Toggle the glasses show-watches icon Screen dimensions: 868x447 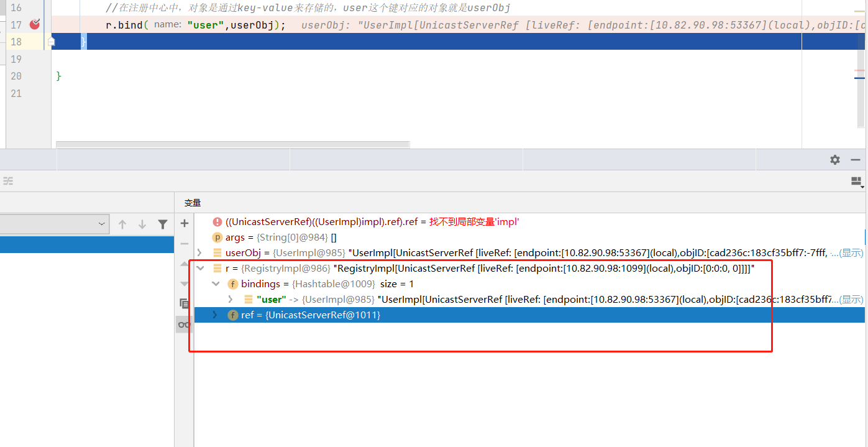click(x=184, y=325)
